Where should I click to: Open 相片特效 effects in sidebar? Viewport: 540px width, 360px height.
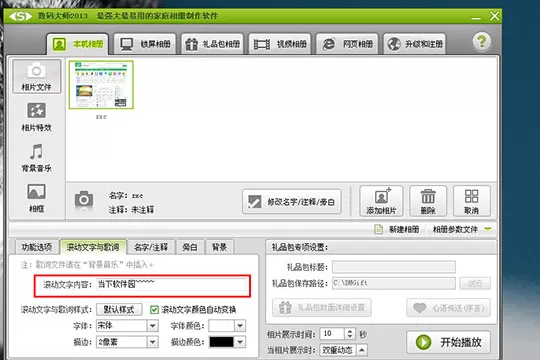37,117
